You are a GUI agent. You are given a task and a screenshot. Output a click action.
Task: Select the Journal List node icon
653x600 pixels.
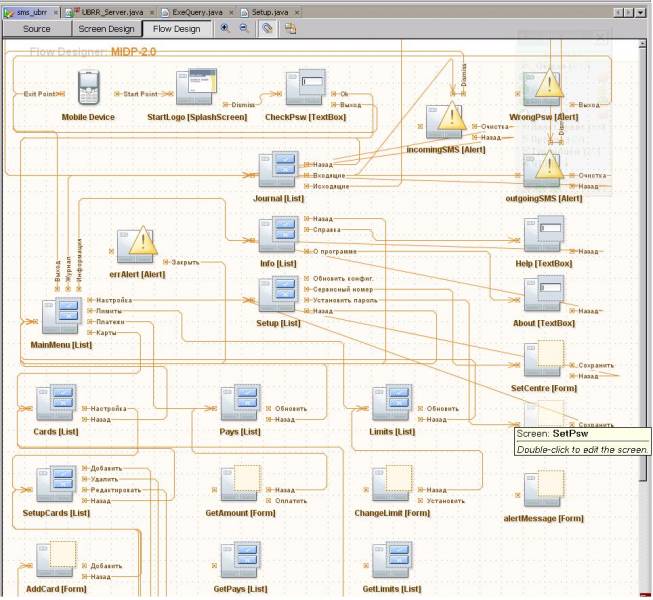coord(279,169)
